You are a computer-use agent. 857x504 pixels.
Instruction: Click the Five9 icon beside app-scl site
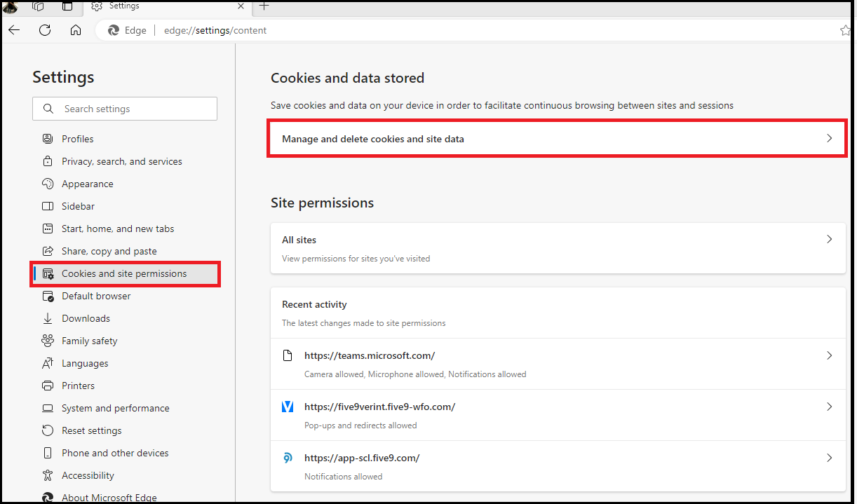(288, 458)
